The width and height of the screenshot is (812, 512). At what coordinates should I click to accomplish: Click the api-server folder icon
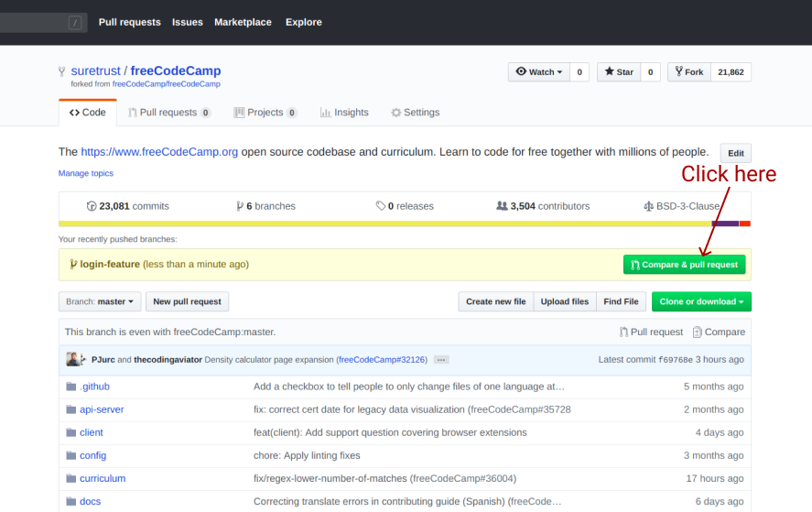coord(70,409)
